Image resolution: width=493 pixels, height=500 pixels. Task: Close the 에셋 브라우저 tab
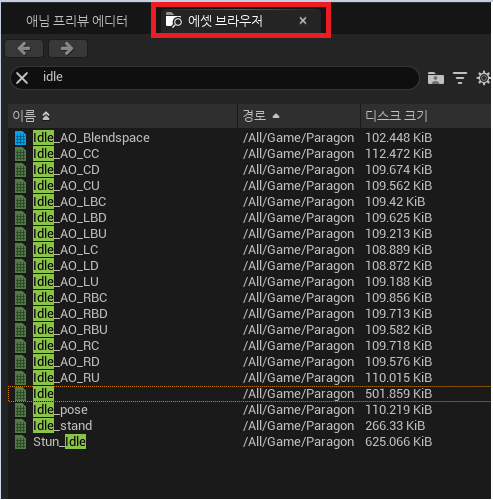(303, 21)
